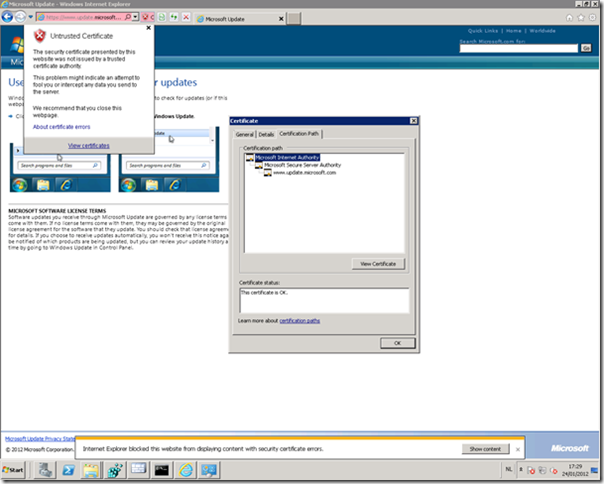Viewport: 604px width, 484px height.
Task: Open the teal cubes taskbar icon
Action: 115,470
